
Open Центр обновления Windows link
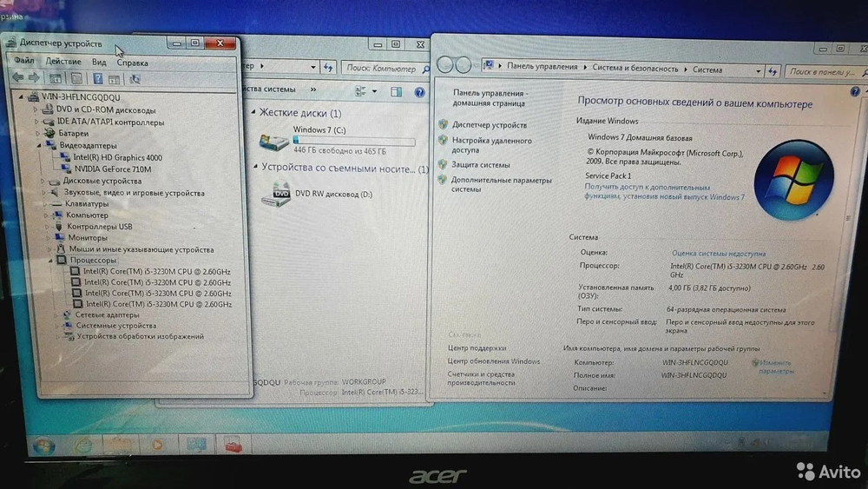point(493,361)
